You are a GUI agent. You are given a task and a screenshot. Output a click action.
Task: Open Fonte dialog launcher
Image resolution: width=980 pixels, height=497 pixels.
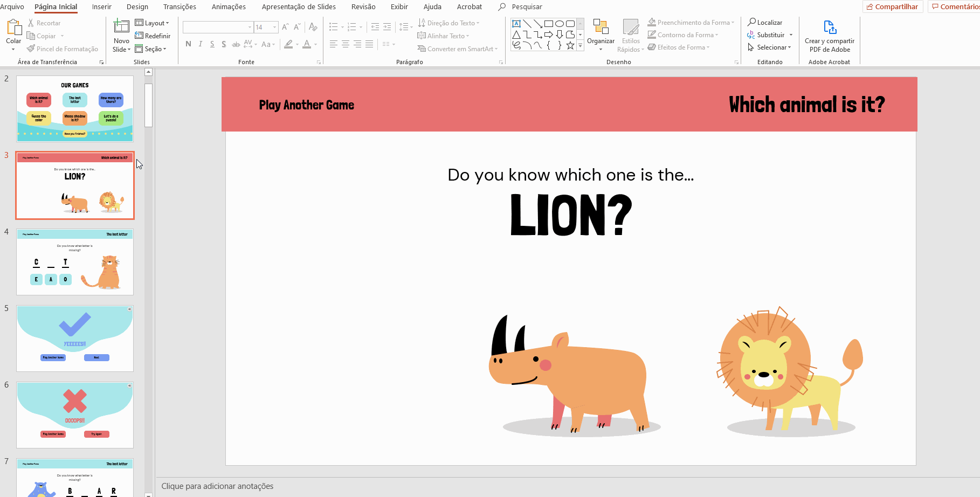tap(319, 63)
